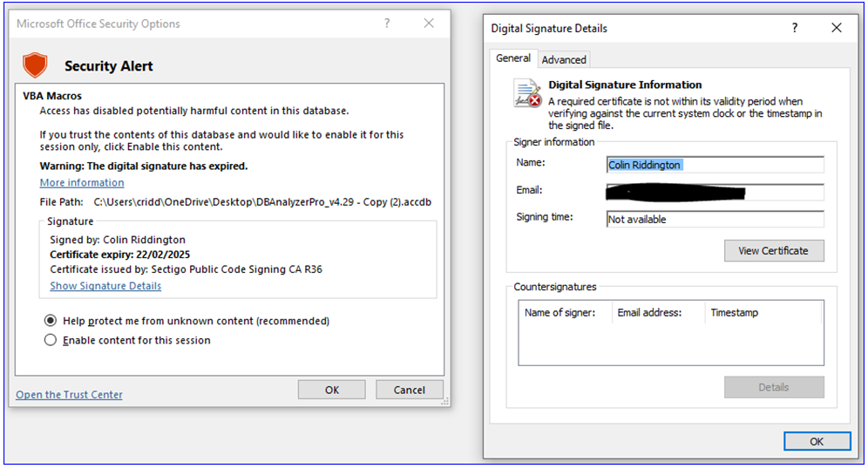Screen dimensions: 868x469
Task: Click Email address column header
Action: click(658, 313)
